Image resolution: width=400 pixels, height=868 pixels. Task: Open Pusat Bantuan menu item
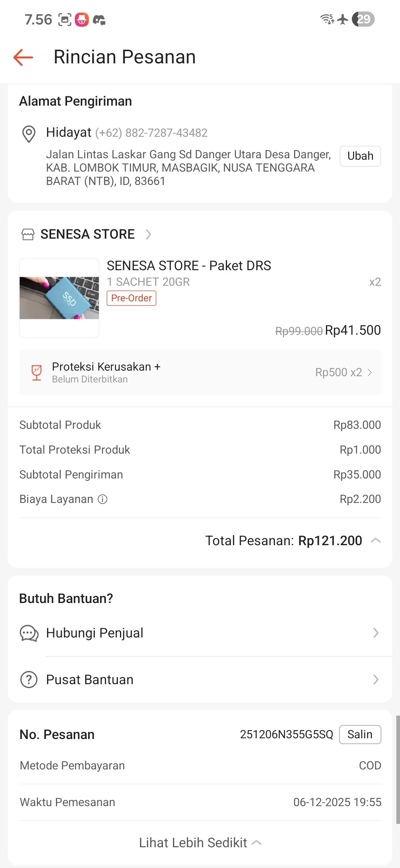coord(200,680)
